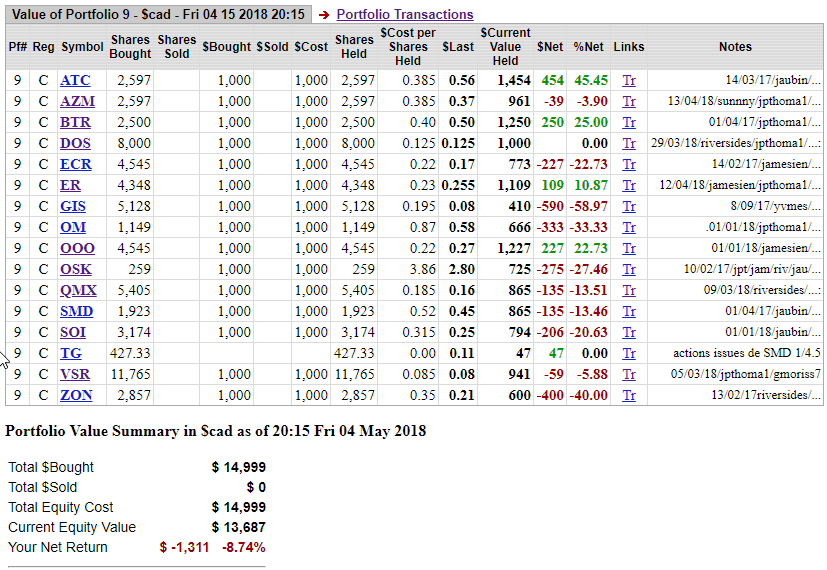This screenshot has width=827, height=570.
Task: Click the Symbol column header
Action: [82, 47]
